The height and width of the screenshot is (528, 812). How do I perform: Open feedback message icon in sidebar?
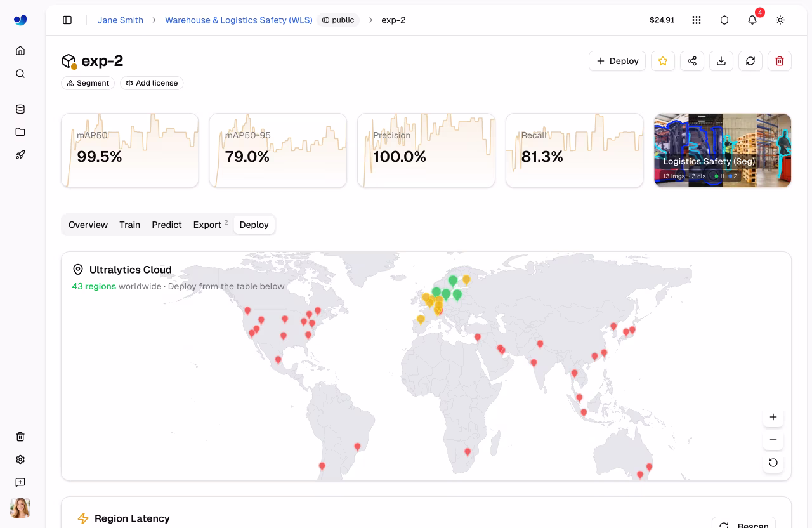(x=20, y=482)
